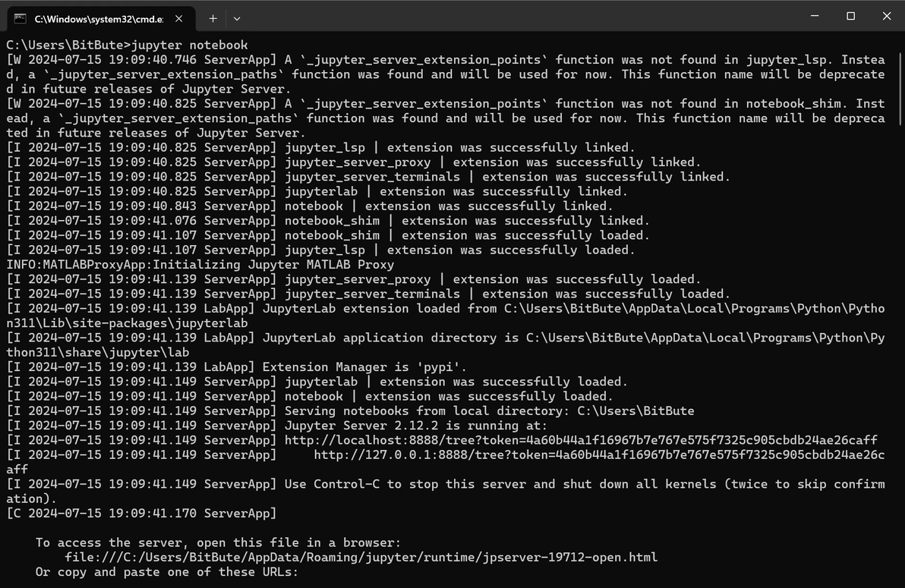The width and height of the screenshot is (905, 588).
Task: Minimize the terminal window
Action: tap(815, 16)
